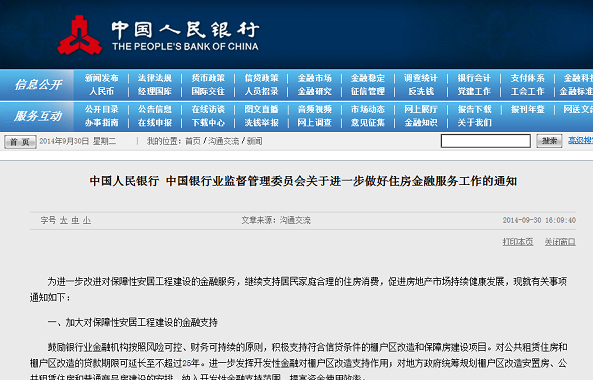Viewport: 593px width, 380px height.
Task: Open 在线访谈 under 服务互动
Action: pos(208,109)
